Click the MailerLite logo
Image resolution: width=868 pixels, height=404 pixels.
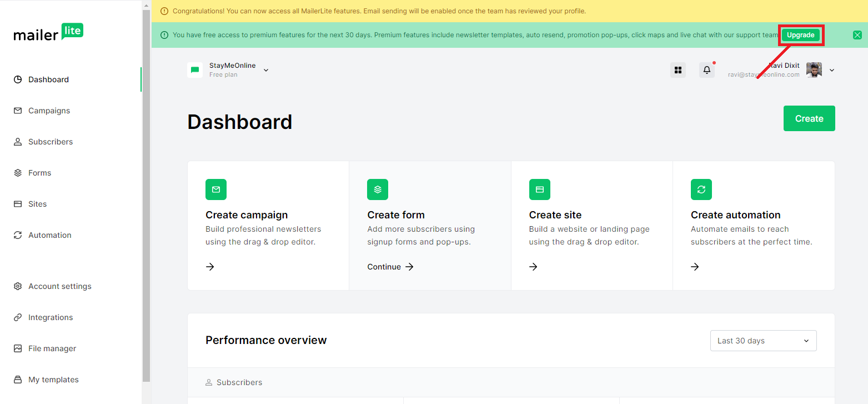(48, 33)
